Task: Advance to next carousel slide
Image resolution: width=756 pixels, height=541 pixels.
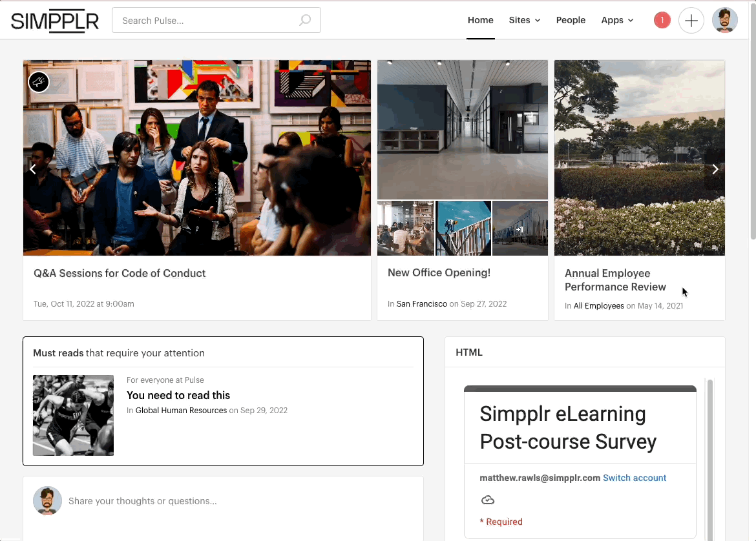Action: tap(715, 169)
